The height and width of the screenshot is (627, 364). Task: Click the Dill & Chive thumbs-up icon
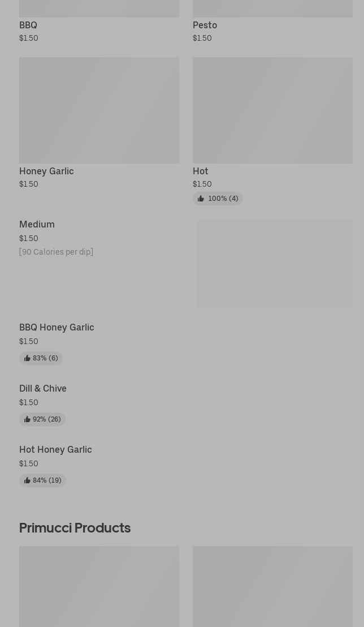(27, 419)
